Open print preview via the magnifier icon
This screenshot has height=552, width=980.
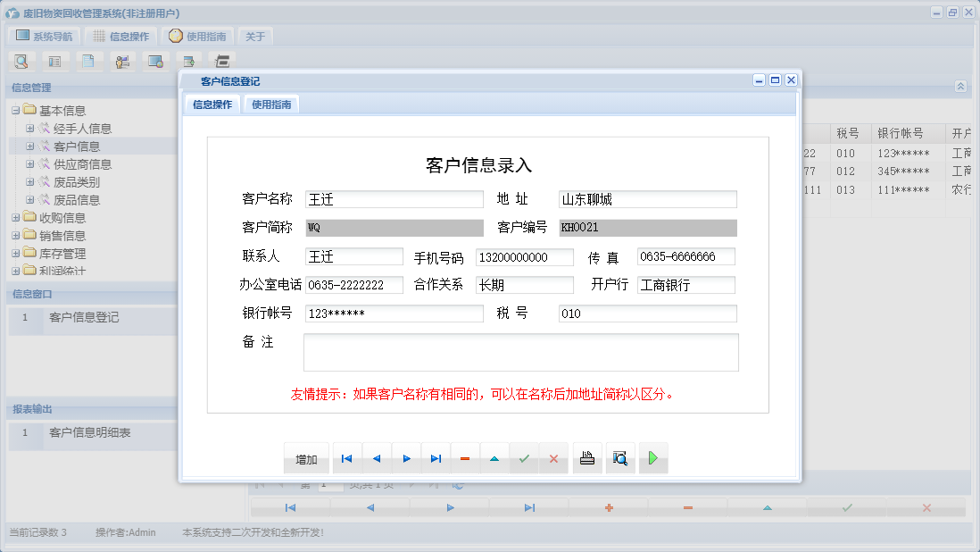click(x=620, y=457)
